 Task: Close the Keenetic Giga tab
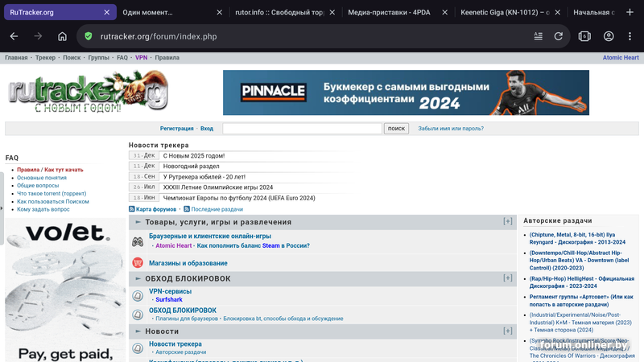(x=557, y=12)
